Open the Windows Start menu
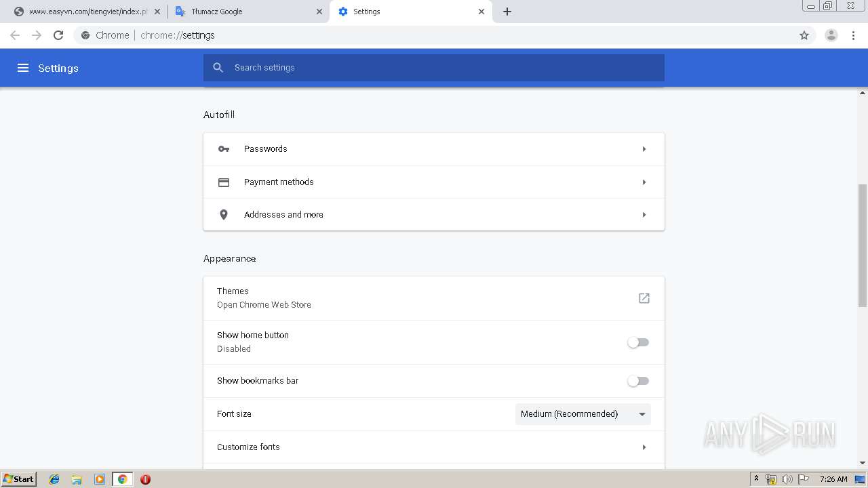The image size is (868, 488). [x=19, y=479]
